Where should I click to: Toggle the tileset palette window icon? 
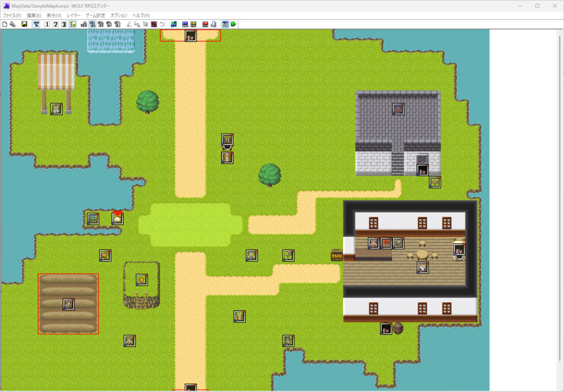coord(36,24)
